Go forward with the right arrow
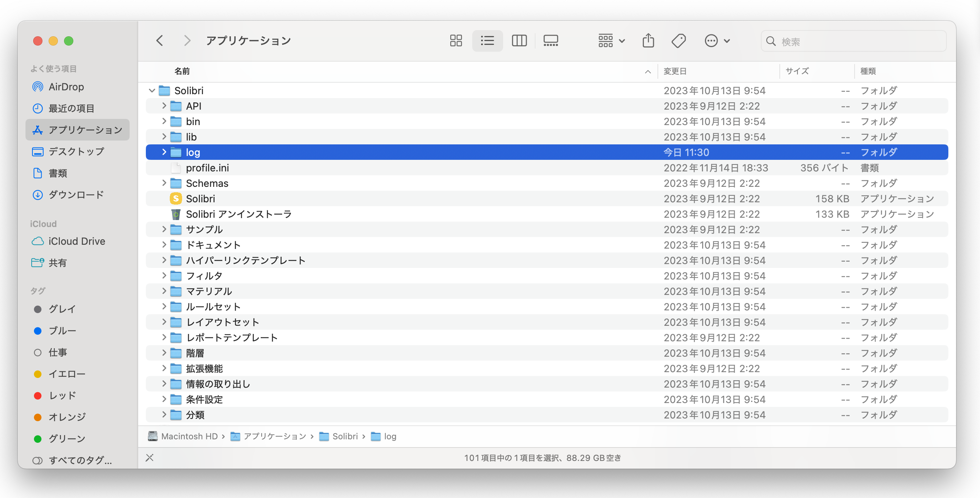 coord(187,41)
